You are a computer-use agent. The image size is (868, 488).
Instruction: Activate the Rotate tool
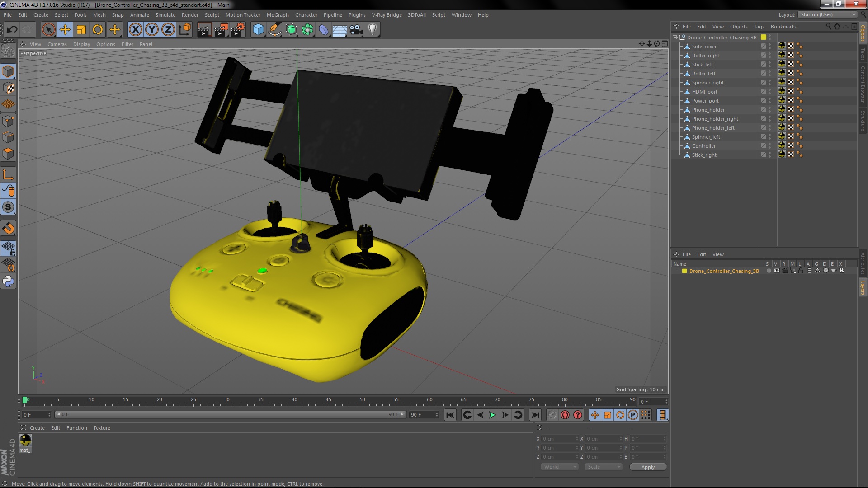pos(98,30)
